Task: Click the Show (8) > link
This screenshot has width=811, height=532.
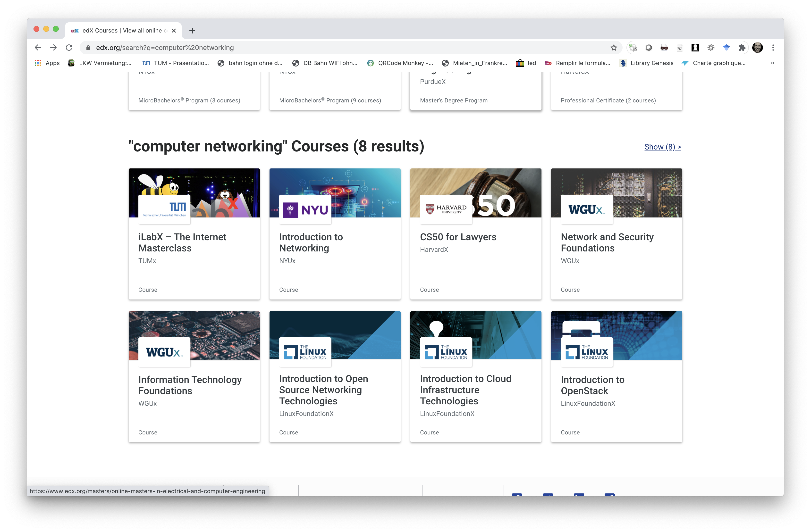Action: pyautogui.click(x=663, y=147)
